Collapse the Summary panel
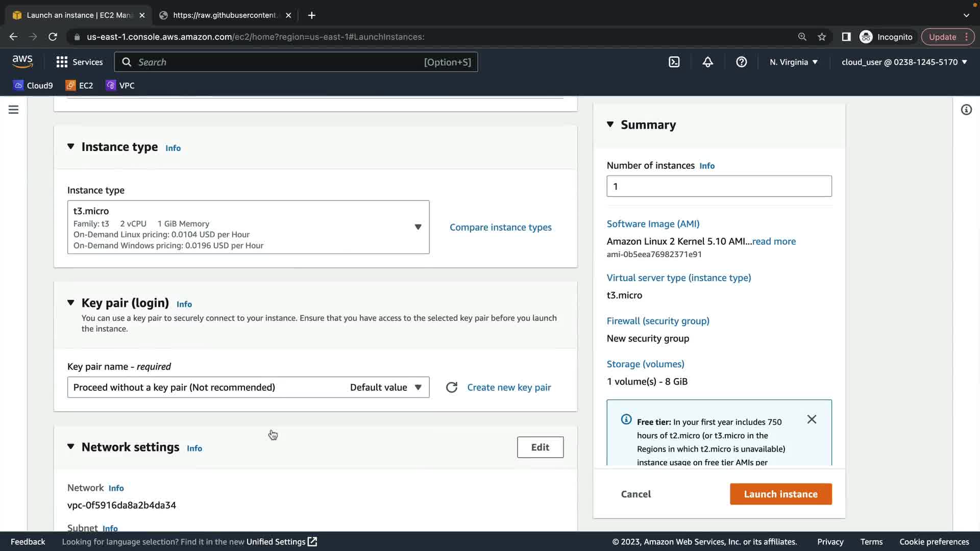 point(610,124)
